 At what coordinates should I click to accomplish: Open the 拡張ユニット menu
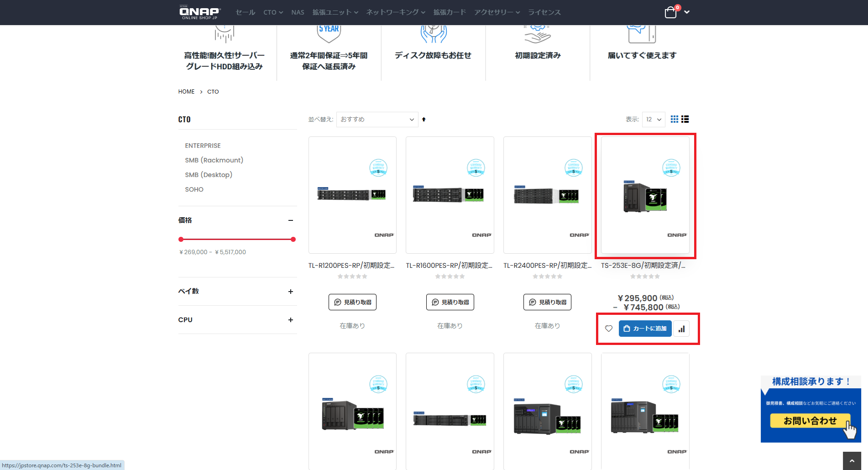(x=335, y=12)
